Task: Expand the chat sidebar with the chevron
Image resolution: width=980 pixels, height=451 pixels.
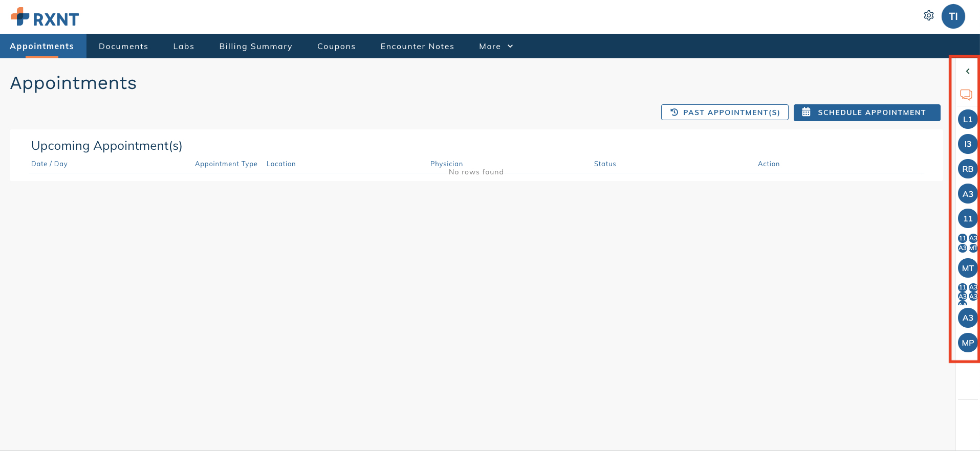Action: 968,71
